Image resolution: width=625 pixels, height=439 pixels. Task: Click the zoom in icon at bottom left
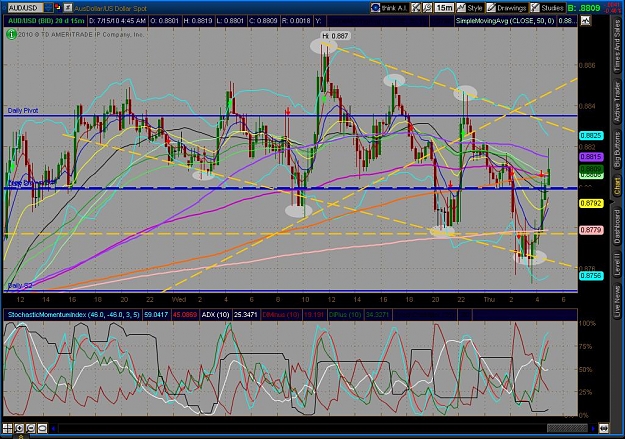point(19,428)
